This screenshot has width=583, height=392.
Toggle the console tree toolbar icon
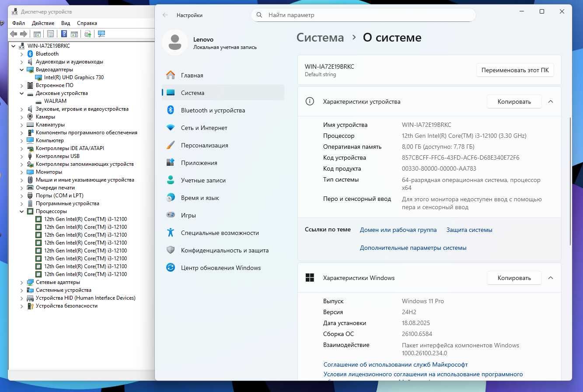(37, 34)
